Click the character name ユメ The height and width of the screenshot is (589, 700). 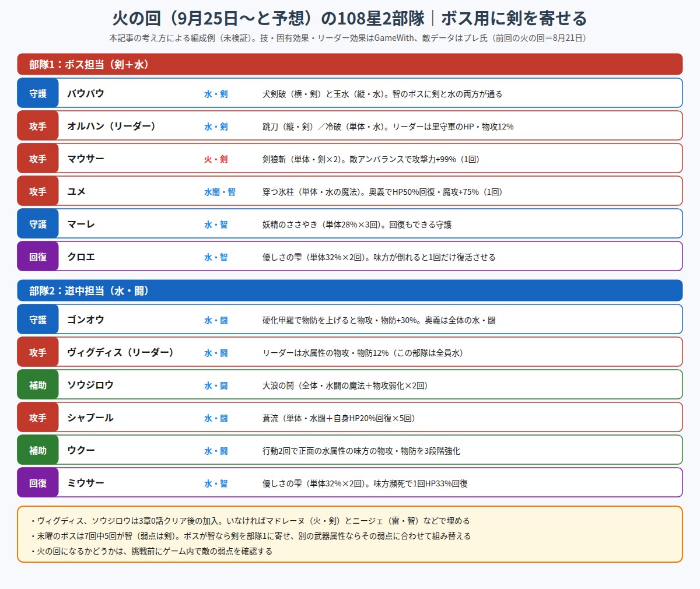pos(76,191)
